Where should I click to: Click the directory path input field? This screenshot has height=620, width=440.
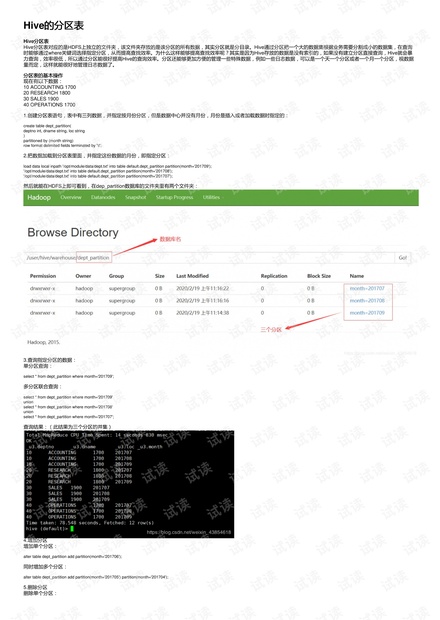(x=209, y=257)
